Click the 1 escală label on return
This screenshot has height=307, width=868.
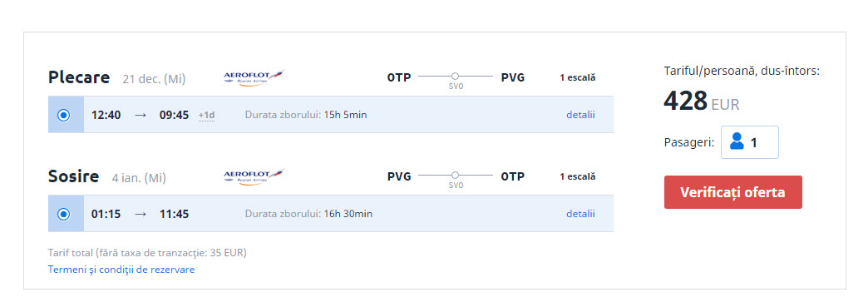(577, 176)
